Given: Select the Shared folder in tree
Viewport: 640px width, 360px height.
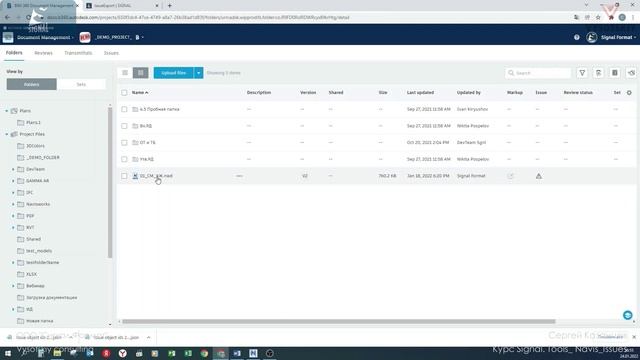Looking at the screenshot, I should point(33,239).
